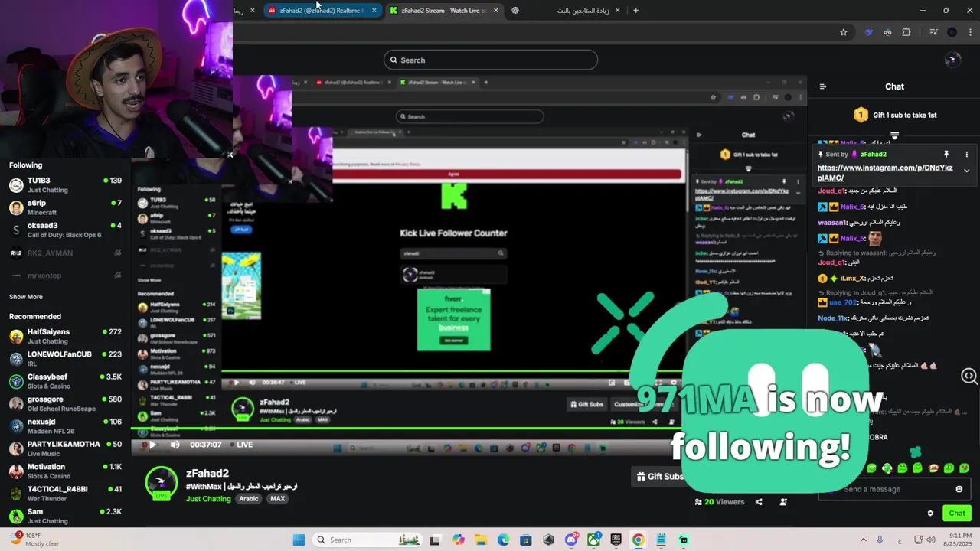Open TU1B3 followed channel
980x551 pixels.
[x=65, y=185]
